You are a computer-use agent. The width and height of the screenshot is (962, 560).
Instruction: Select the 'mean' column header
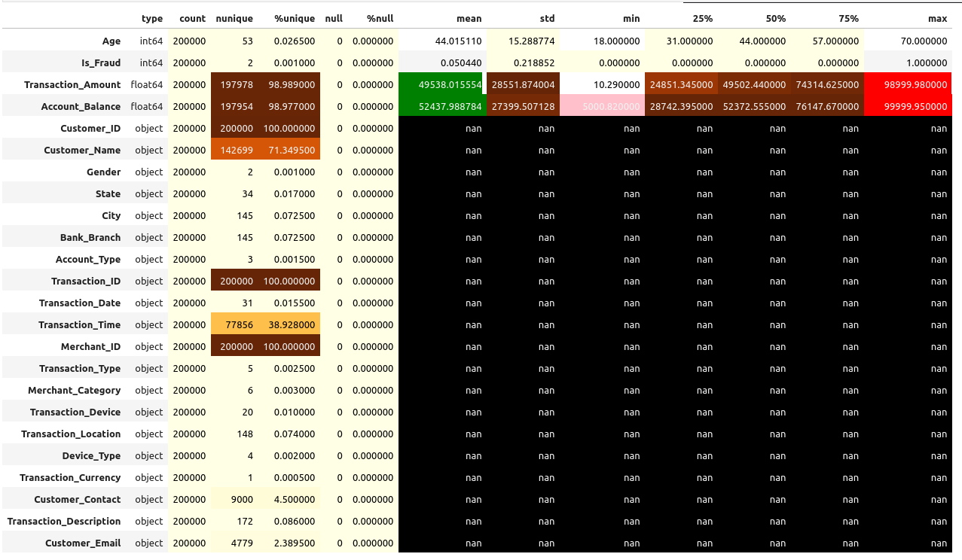[469, 18]
